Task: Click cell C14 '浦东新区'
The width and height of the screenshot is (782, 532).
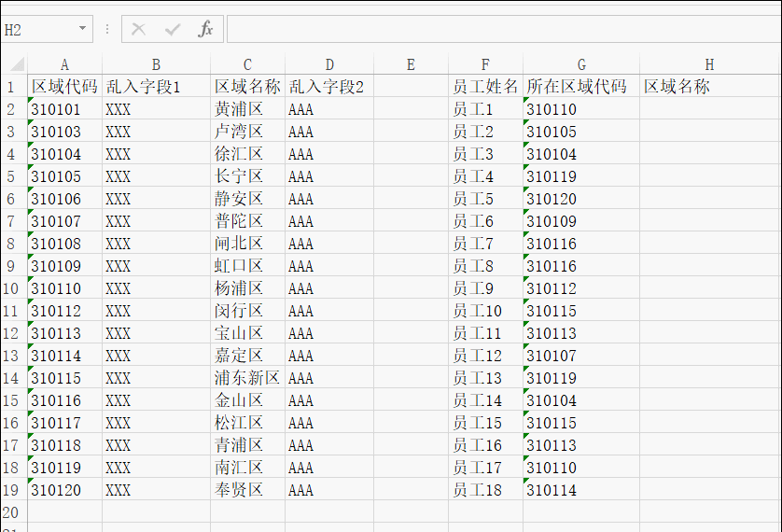Action: pyautogui.click(x=248, y=378)
